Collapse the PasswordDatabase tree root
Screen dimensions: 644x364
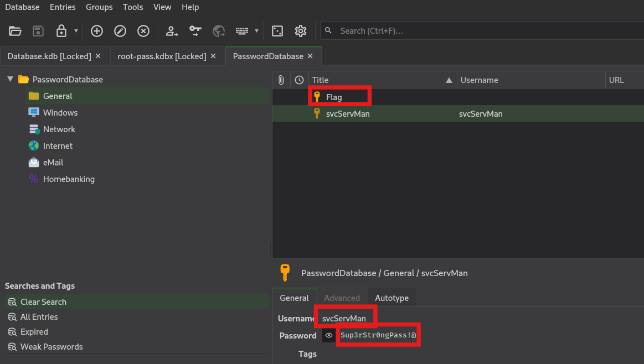(10, 80)
